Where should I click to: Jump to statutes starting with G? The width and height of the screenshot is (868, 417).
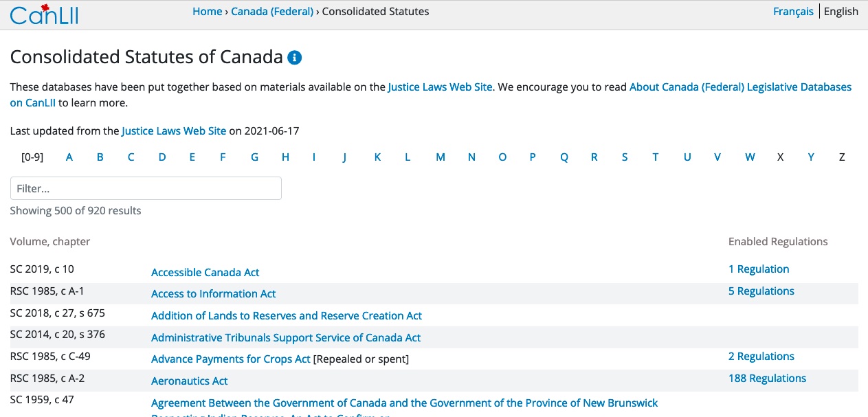coord(254,157)
